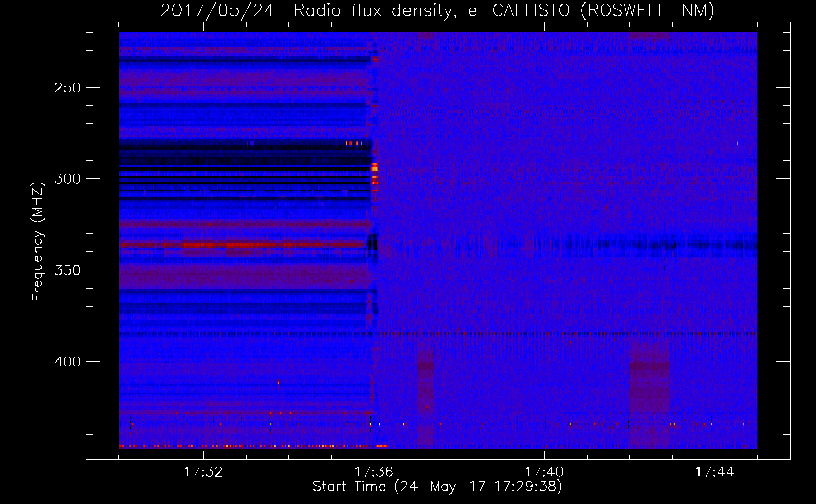Click the 17:44 time tick label
This screenshot has width=816, height=504.
click(715, 472)
